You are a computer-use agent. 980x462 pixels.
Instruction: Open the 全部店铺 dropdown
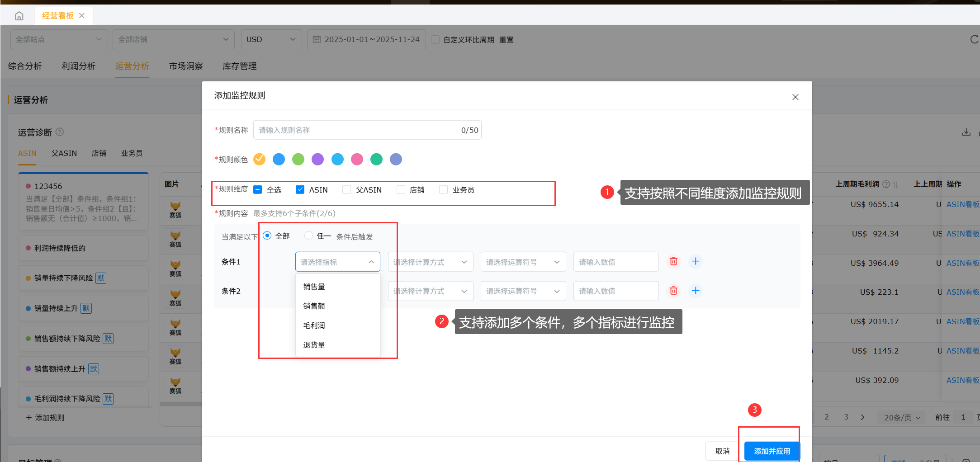coord(174,39)
